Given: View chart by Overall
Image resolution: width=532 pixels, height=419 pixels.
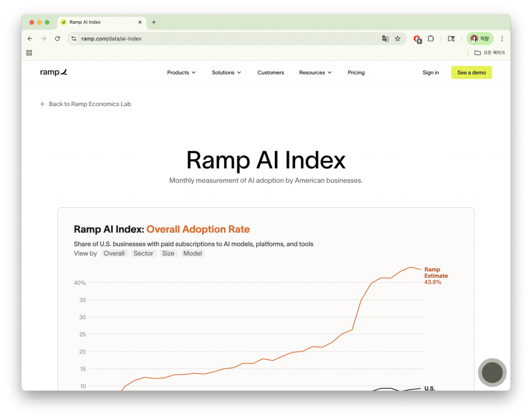Looking at the screenshot, I should [114, 253].
